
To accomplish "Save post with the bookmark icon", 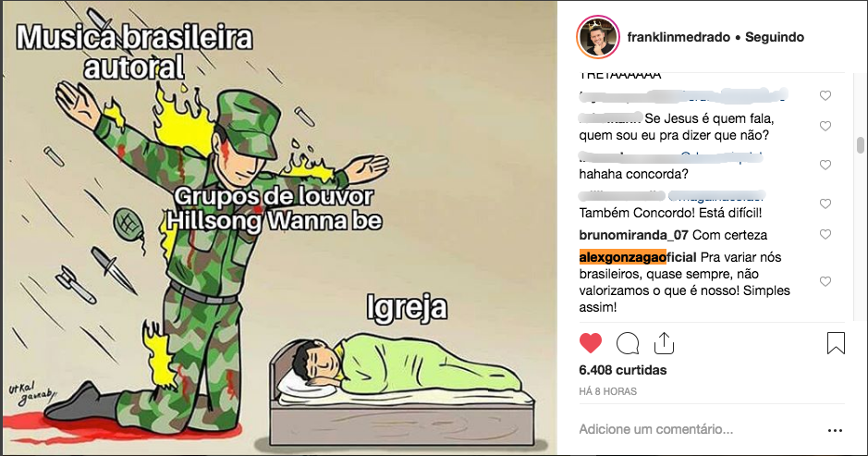I will coord(836,343).
